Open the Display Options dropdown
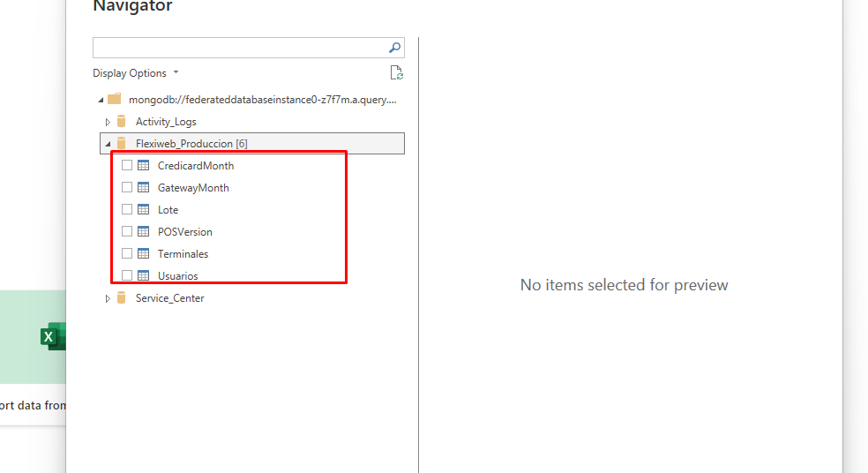Viewport: 868px width, 473px height. click(136, 73)
